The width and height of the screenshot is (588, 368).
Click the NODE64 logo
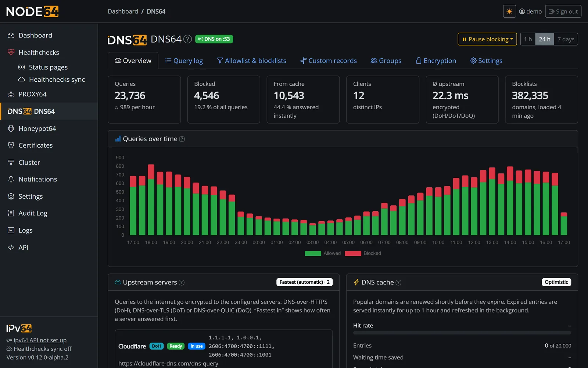[32, 11]
